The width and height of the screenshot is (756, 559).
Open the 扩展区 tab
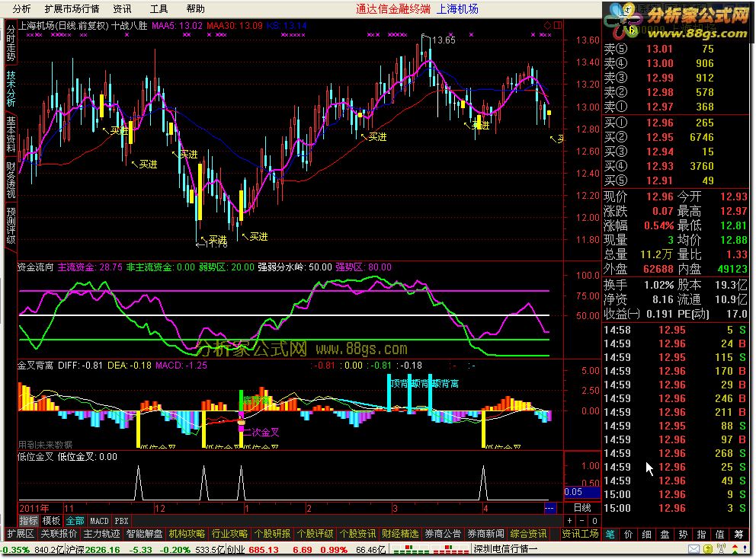click(x=21, y=534)
